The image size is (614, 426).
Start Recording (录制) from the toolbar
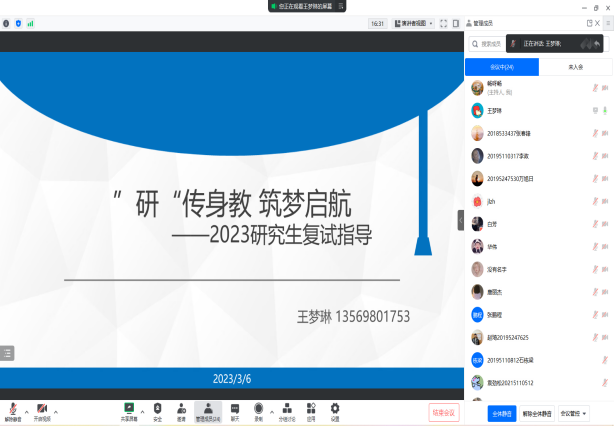[x=259, y=409]
